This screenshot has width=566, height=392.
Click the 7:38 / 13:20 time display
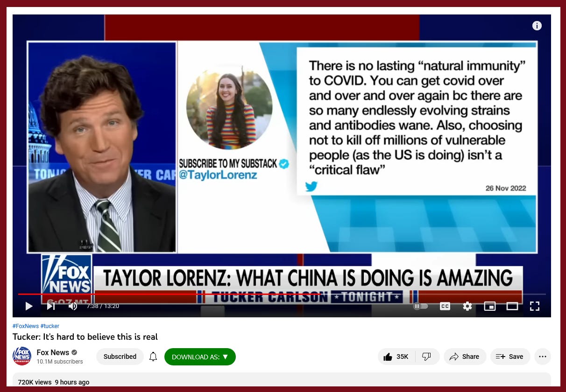(103, 306)
